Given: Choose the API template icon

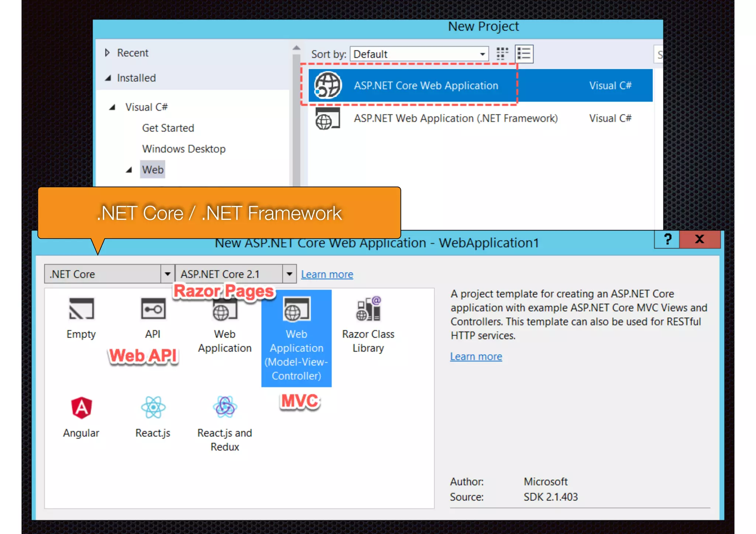Looking at the screenshot, I should pyautogui.click(x=153, y=309).
